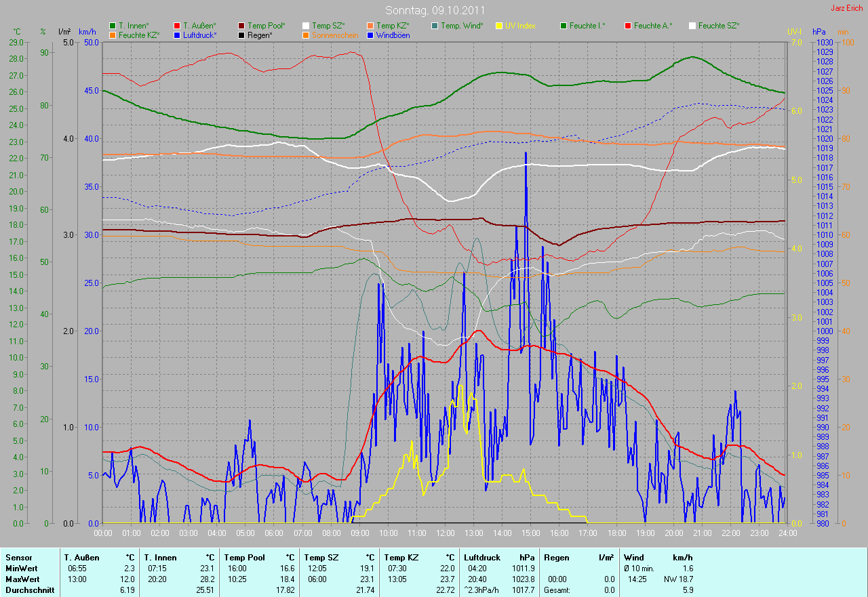Viewport: 868px width, 597px height.
Task: Click the red T. Außen legend marker
Action: (x=176, y=26)
